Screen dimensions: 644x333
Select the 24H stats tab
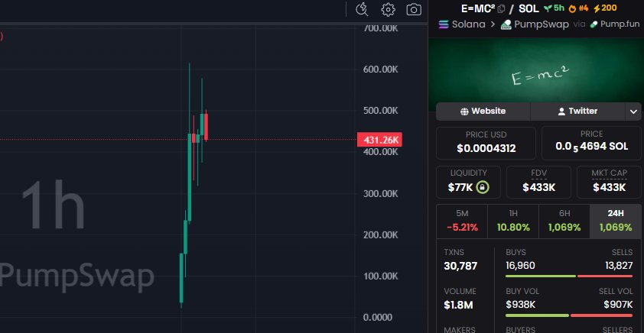click(x=615, y=220)
